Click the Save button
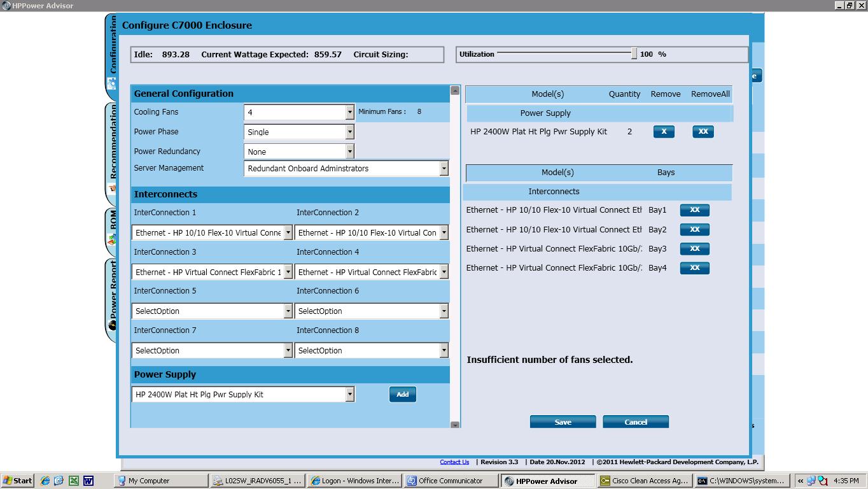 (562, 422)
